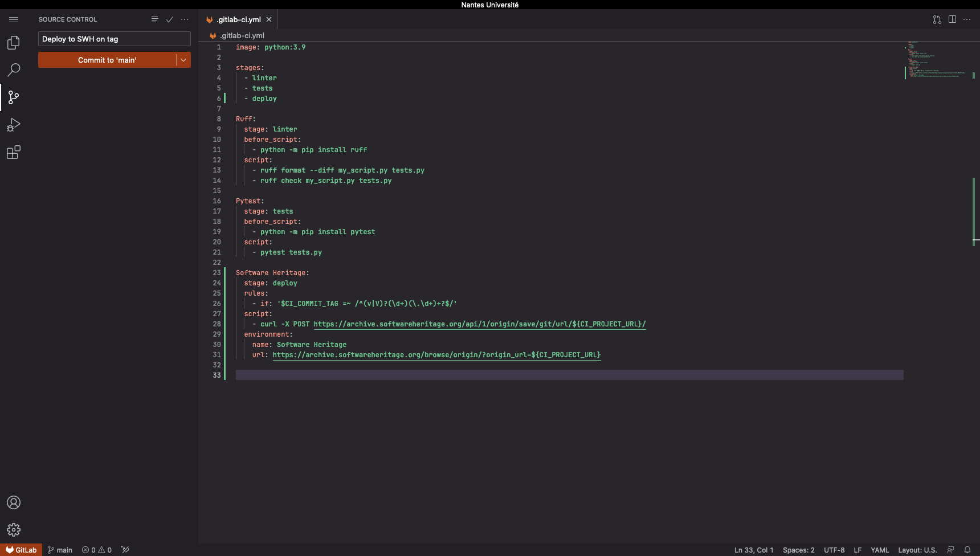Click the feedback icon in status bar
Screen dimensions: 980x556
[x=950, y=550]
